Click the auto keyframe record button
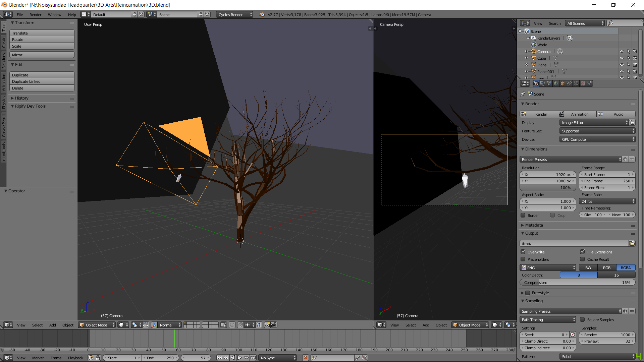This screenshot has width=644, height=362. (306, 358)
